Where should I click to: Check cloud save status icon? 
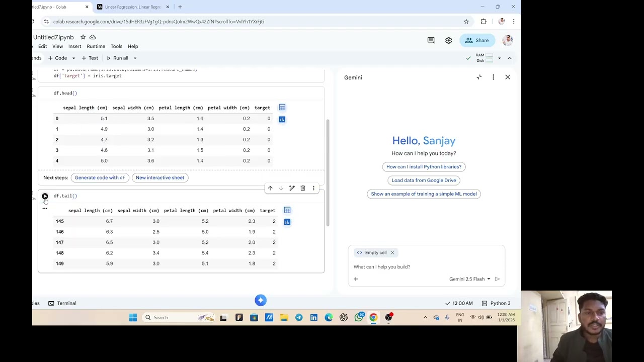tap(93, 37)
